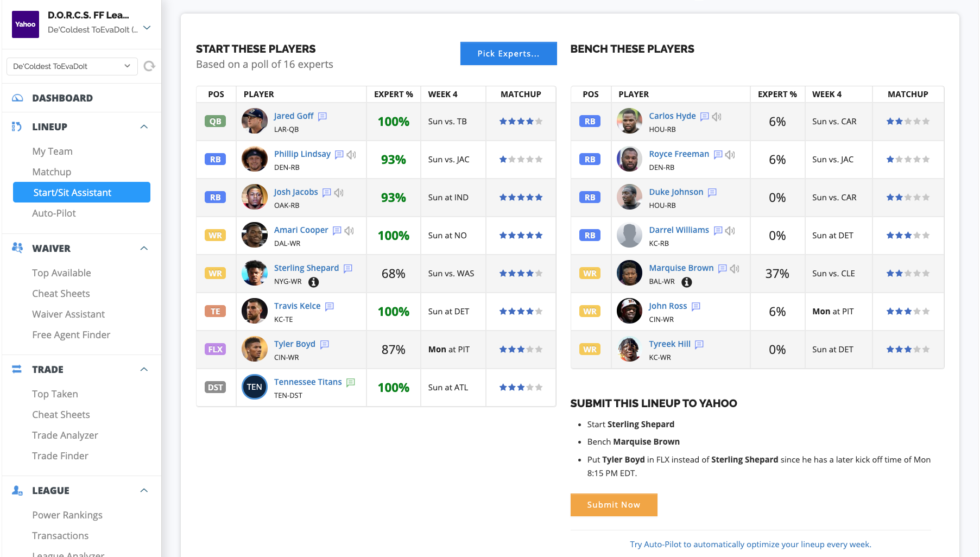The image size is (980, 557).
Task: Open Sterling Shepard's player link
Action: coord(306,268)
